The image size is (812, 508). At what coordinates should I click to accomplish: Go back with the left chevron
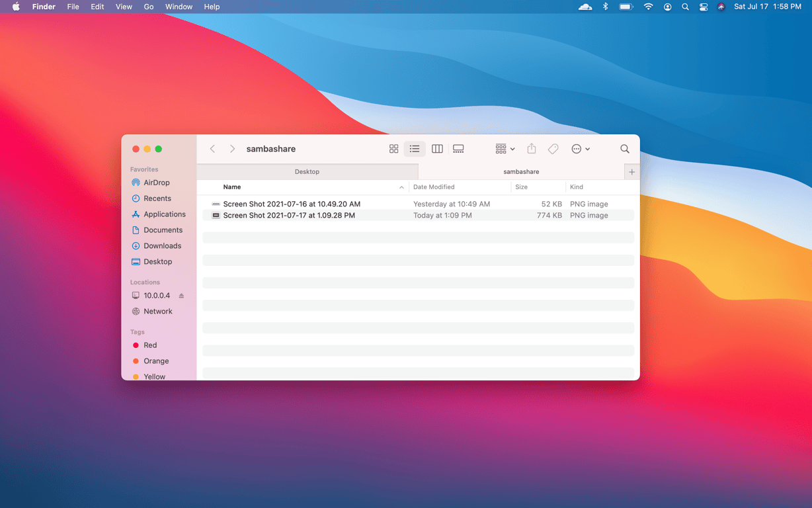click(212, 149)
